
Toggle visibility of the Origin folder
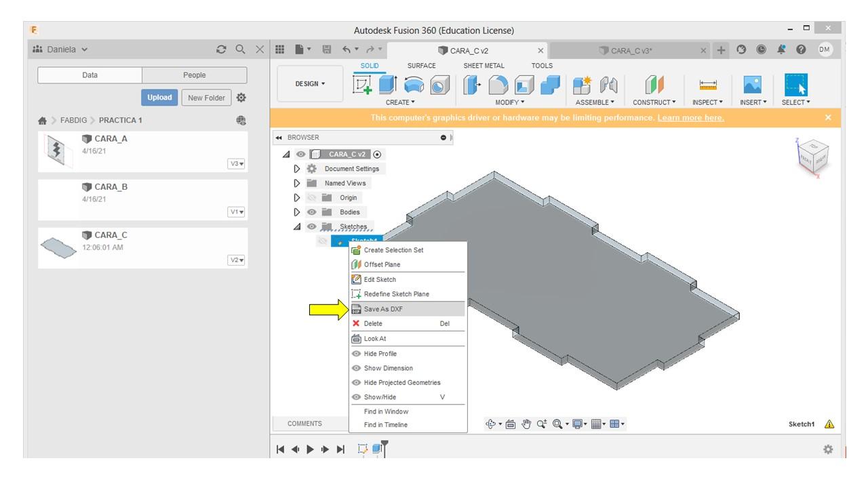[x=312, y=198]
